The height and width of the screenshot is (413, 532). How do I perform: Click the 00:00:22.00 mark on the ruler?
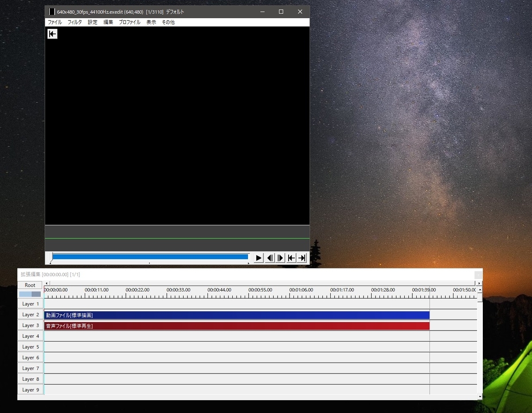[137, 290]
